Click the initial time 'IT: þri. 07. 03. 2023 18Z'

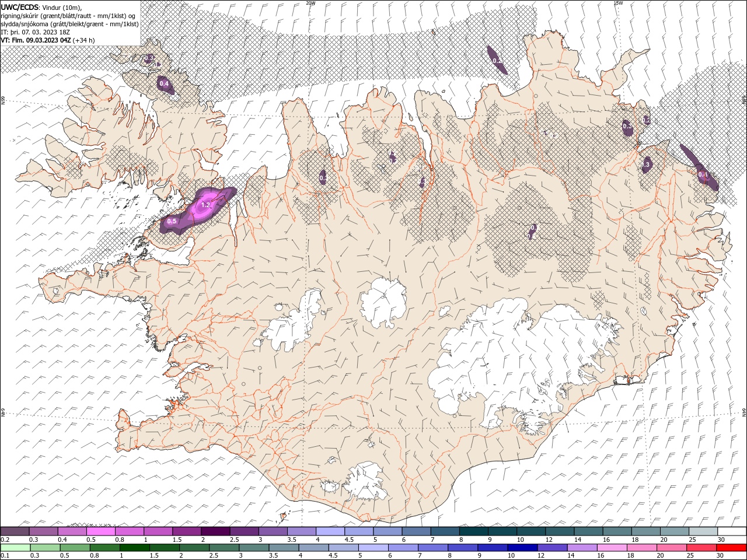click(34, 32)
